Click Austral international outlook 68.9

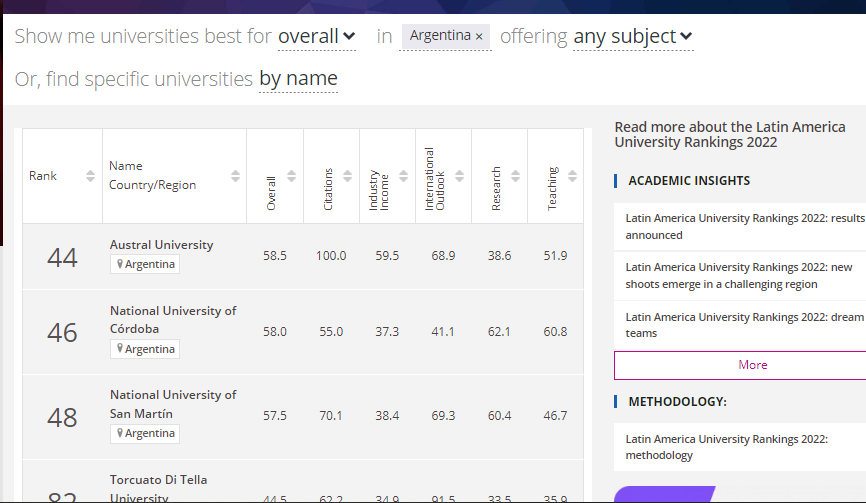[x=443, y=256]
